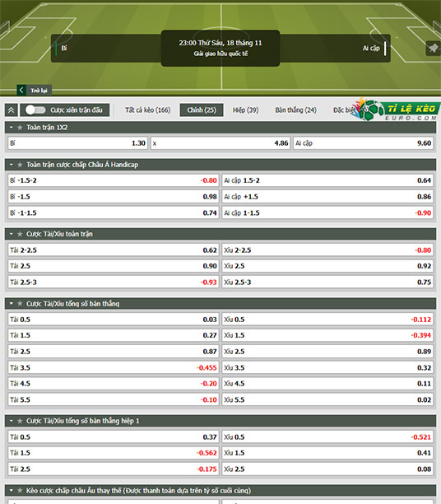Star the Kèo cược chấp châu Âu market
The image size is (441, 504).
pyautogui.click(x=20, y=491)
